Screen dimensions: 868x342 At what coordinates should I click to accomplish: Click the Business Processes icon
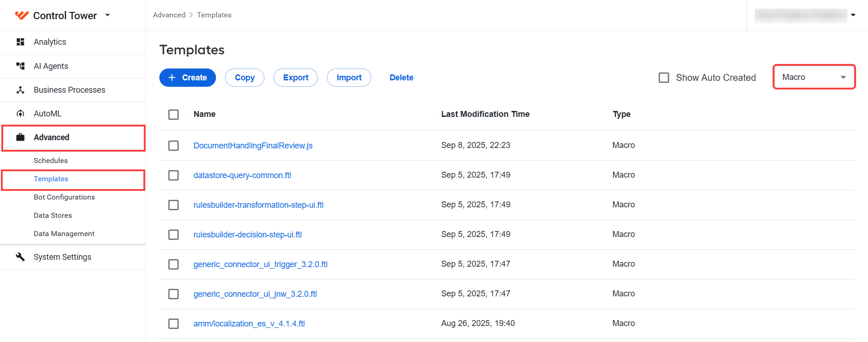20,90
